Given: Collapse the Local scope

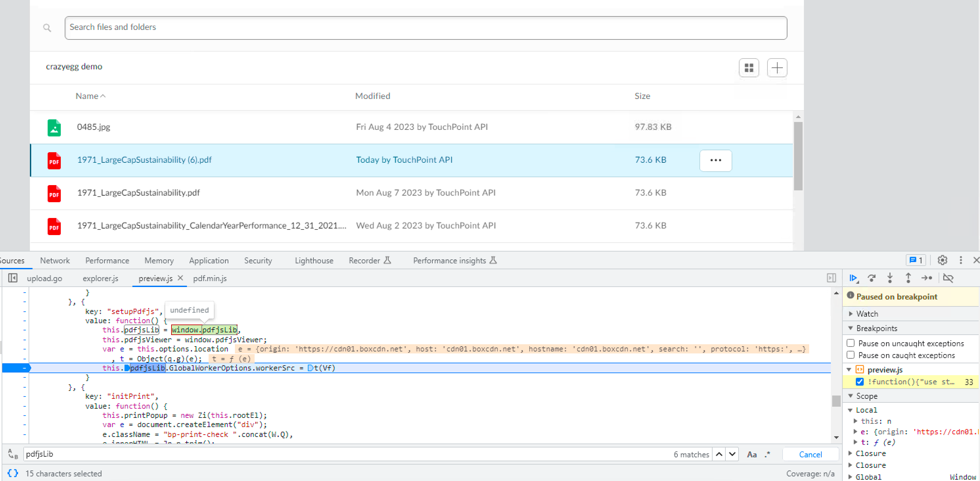Looking at the screenshot, I should tap(850, 410).
